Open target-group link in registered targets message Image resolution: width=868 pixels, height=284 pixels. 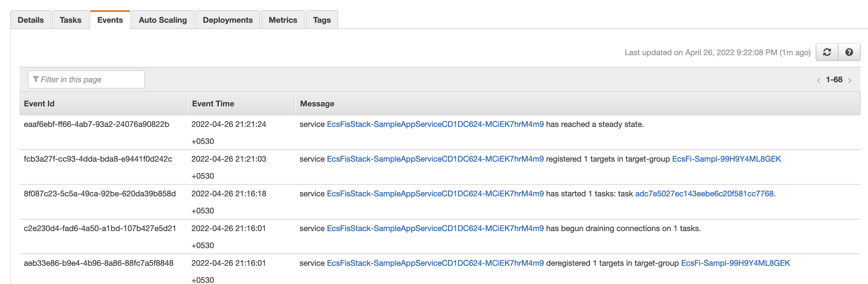(x=726, y=159)
